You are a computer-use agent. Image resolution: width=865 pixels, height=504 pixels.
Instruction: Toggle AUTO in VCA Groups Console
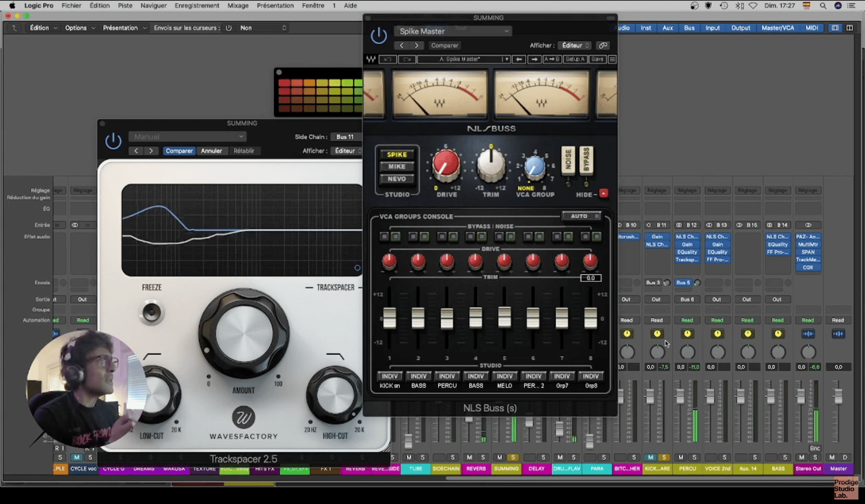coord(582,216)
